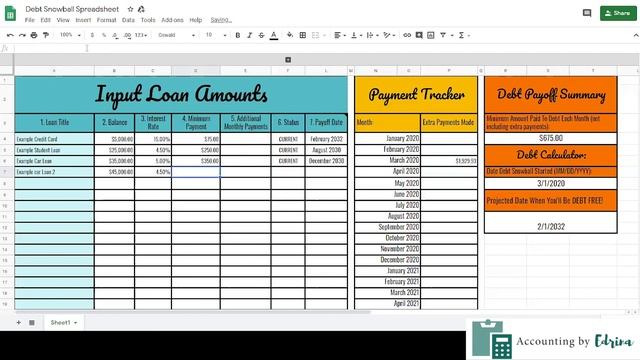Image resolution: width=640 pixels, height=360 pixels.
Task: Click the Share button
Action: 618,13
